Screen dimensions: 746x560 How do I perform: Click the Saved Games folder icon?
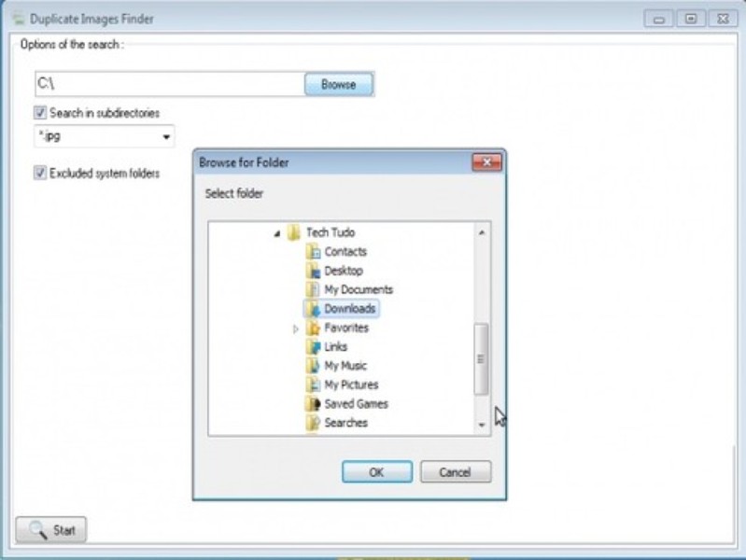[x=313, y=404]
